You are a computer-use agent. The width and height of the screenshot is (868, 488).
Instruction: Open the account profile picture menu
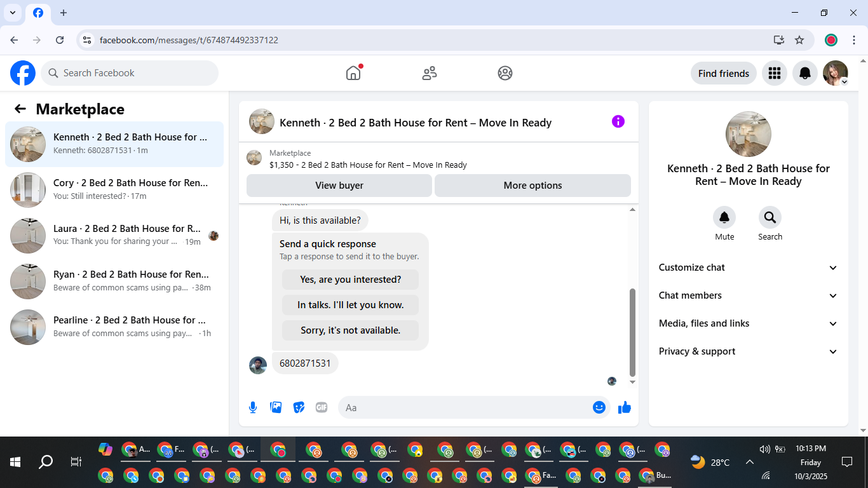click(835, 73)
